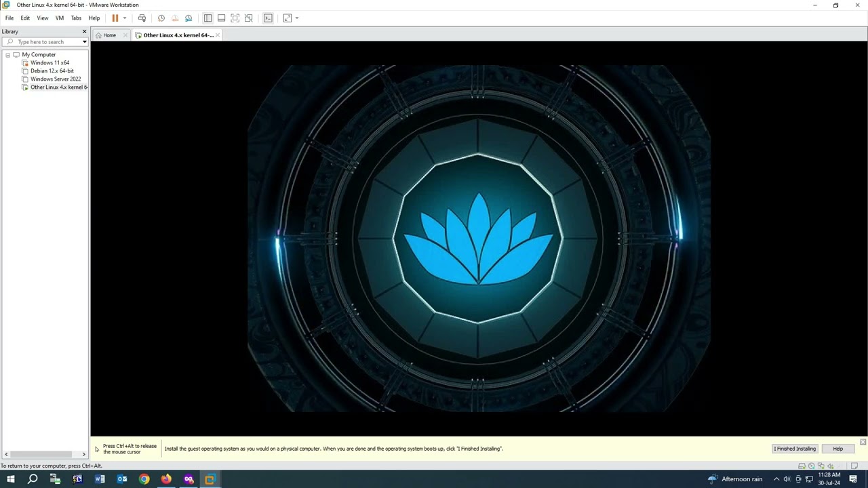Click the CD/DVD device status icon
868x488 pixels.
coord(812,466)
